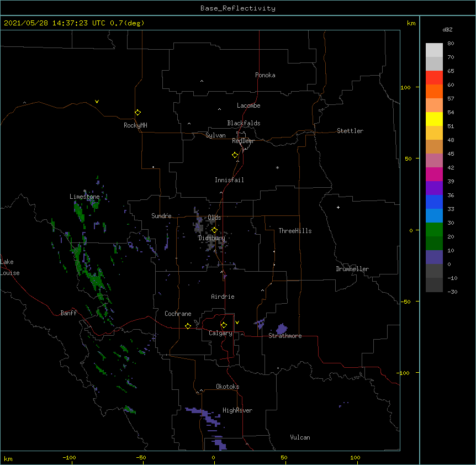Select the magenta 39–42 dBZ legend swatch
476x465 pixels.
434,175
